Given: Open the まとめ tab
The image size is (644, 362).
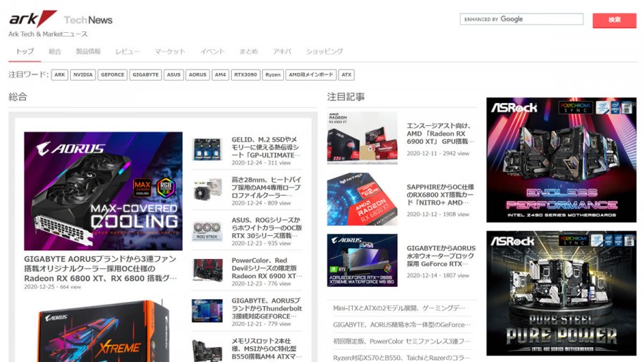Looking at the screenshot, I should pos(248,52).
